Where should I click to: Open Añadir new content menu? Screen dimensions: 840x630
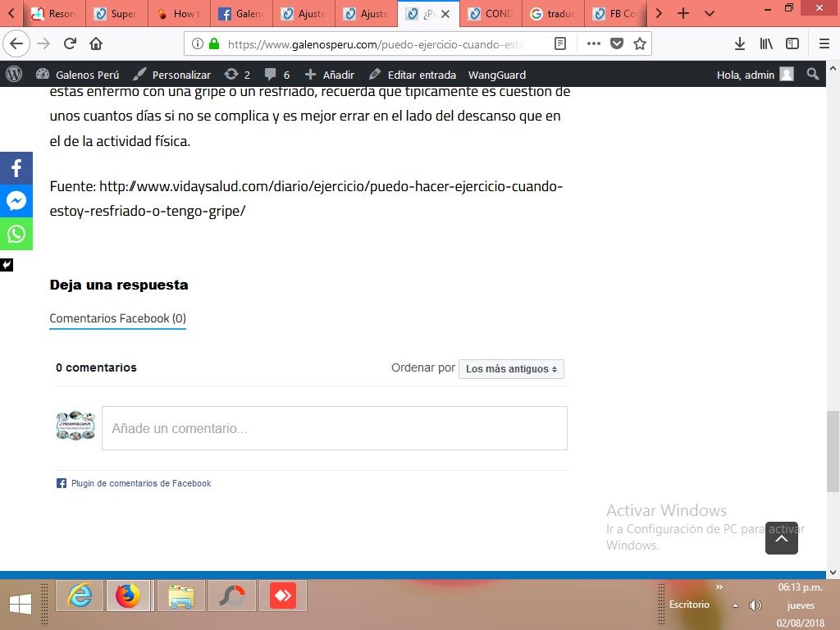coord(330,75)
